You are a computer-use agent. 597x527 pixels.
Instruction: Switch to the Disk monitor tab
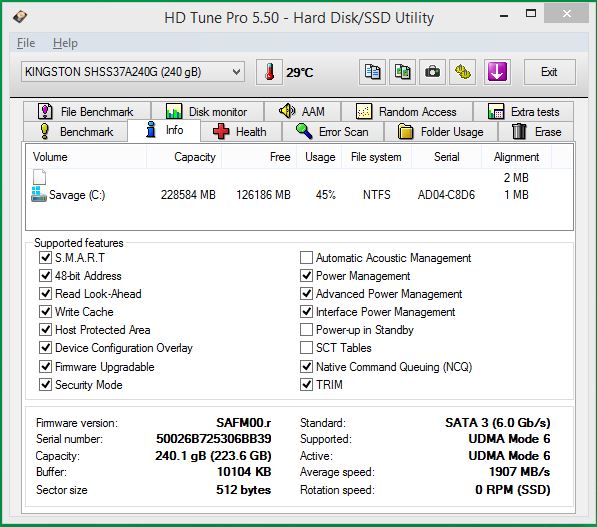coord(207,112)
